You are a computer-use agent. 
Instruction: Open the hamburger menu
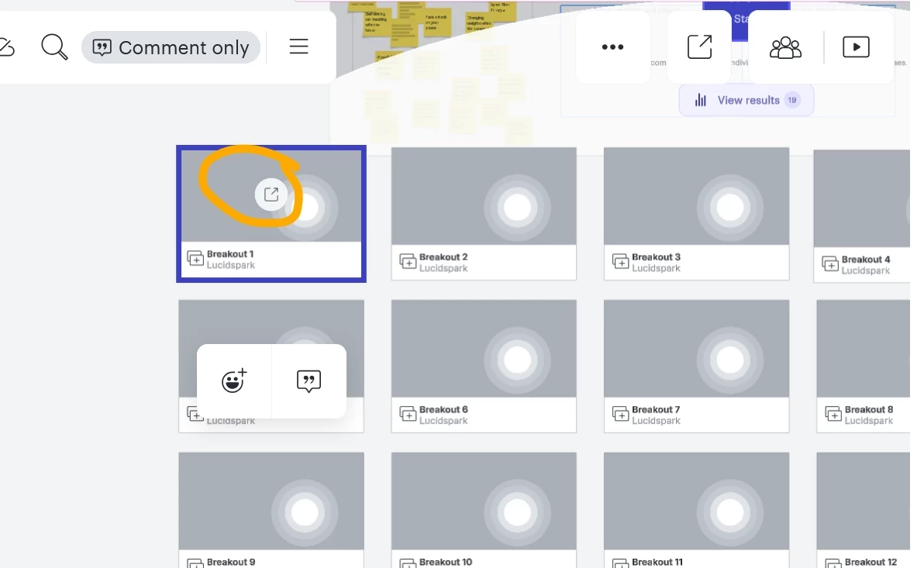point(298,46)
